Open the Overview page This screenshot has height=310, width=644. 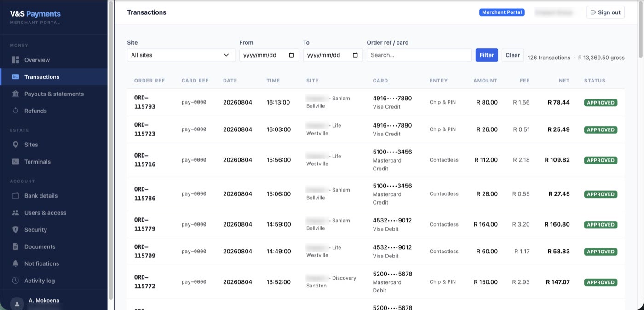pyautogui.click(x=54, y=60)
